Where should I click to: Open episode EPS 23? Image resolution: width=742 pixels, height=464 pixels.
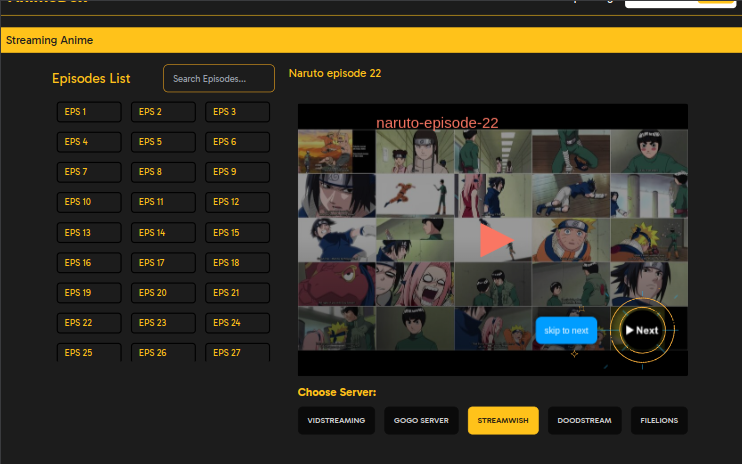[x=163, y=323]
